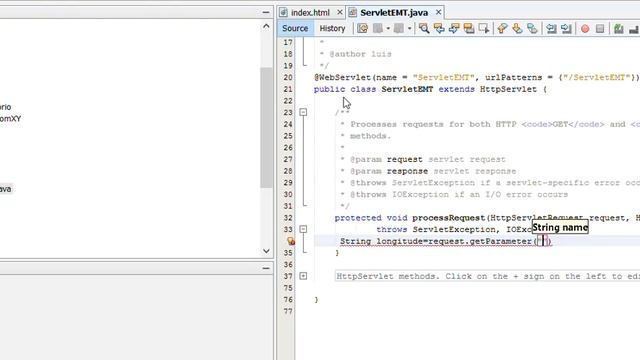
Task: Switch to the index.html editor tab
Action: tap(310, 13)
